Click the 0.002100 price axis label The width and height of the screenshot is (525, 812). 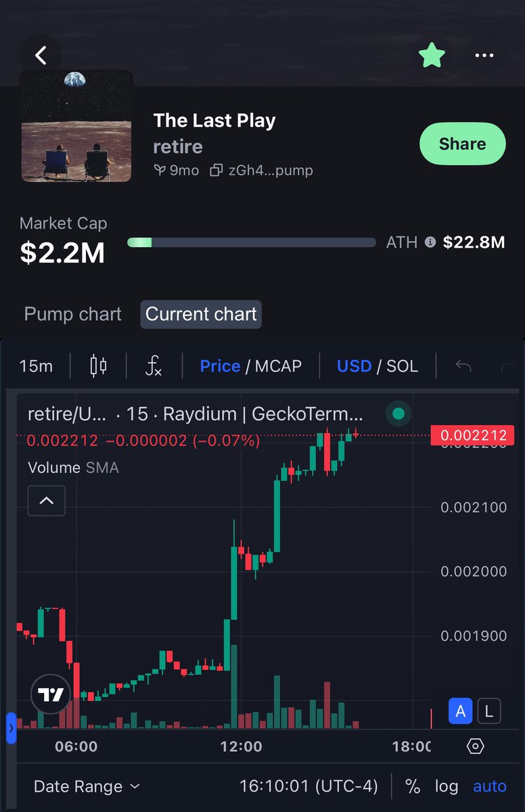[x=474, y=507]
